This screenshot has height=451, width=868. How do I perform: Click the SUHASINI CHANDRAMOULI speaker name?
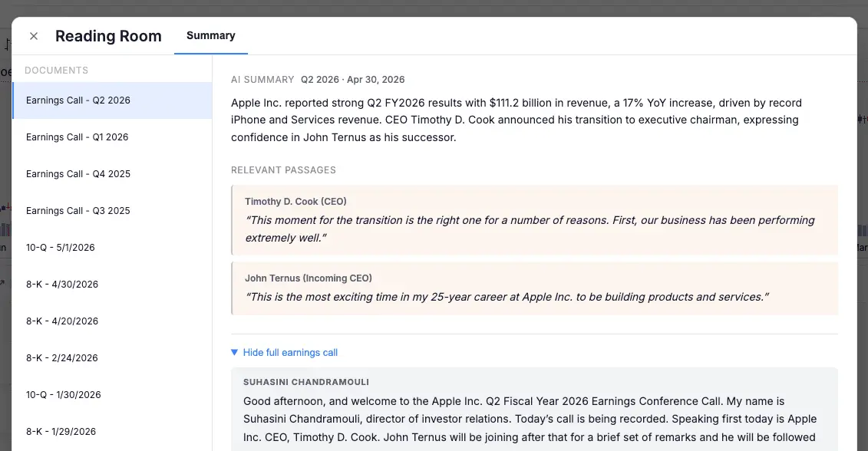(306, 383)
